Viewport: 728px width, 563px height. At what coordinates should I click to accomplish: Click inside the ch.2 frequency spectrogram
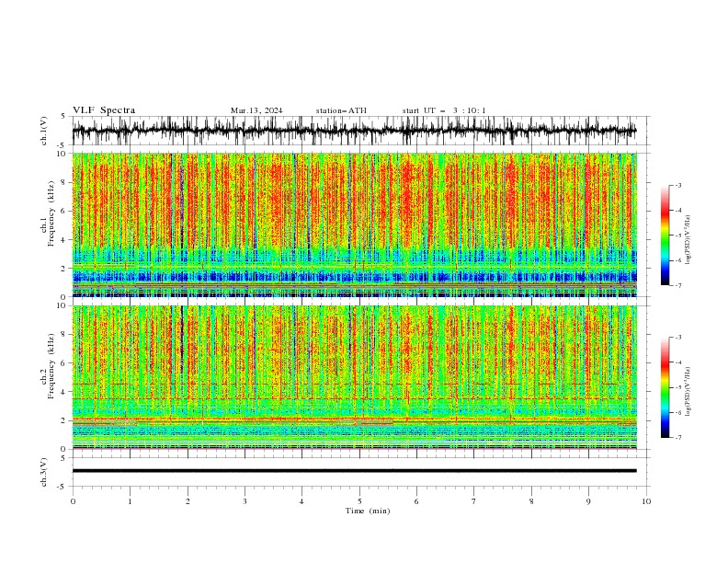(355, 377)
